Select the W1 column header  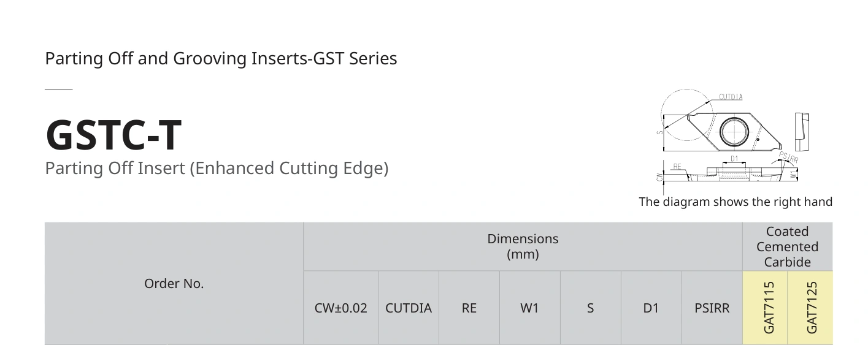coord(529,308)
